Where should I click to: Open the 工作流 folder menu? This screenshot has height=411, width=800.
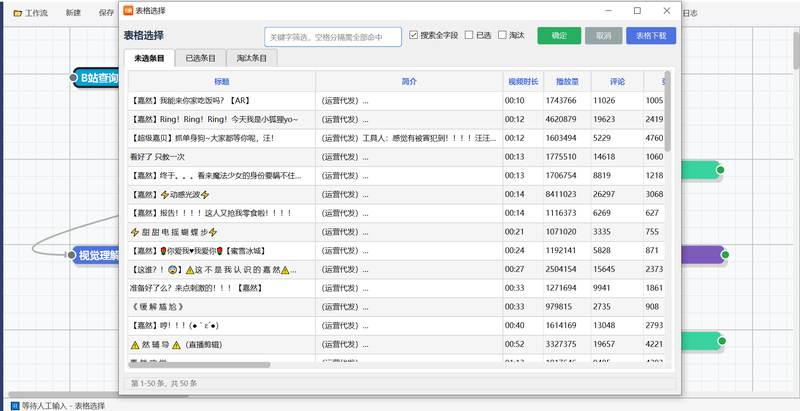click(x=30, y=13)
